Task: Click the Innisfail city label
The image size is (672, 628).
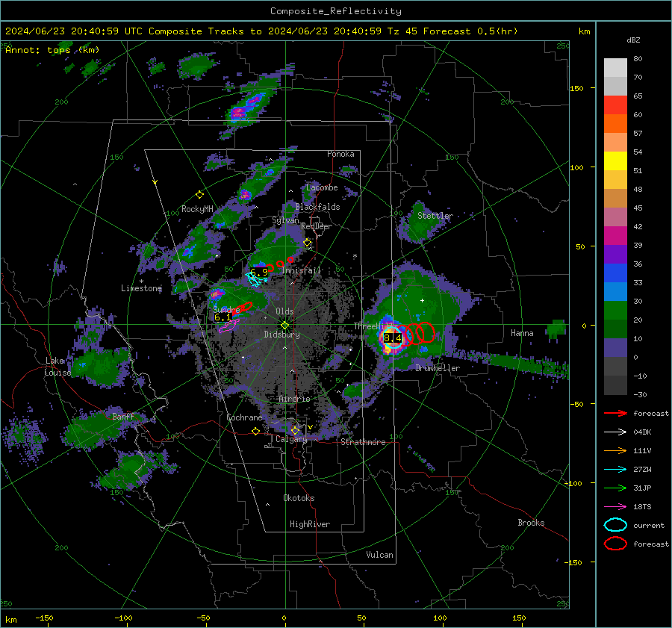Action: pyautogui.click(x=301, y=270)
